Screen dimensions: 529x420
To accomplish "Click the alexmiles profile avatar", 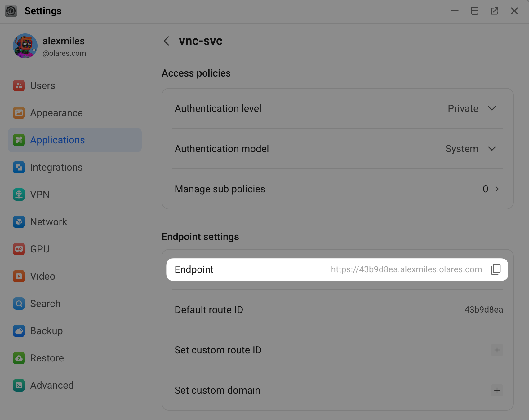I will click(x=25, y=46).
